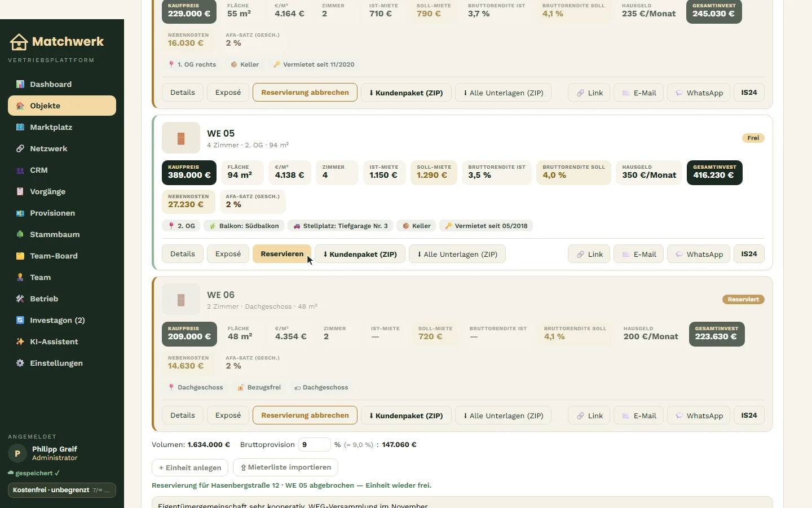Viewport: 812px width, 508px height.
Task: Click the CRM people icon
Action: pos(20,170)
